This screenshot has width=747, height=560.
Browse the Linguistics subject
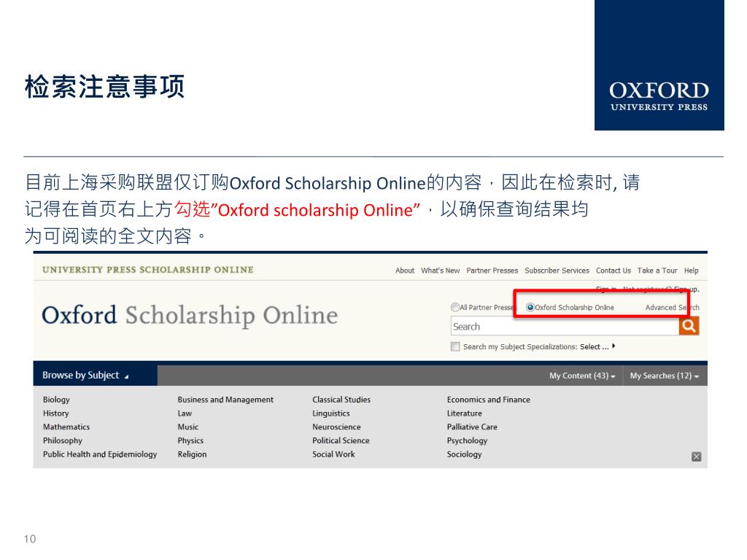coord(331,413)
